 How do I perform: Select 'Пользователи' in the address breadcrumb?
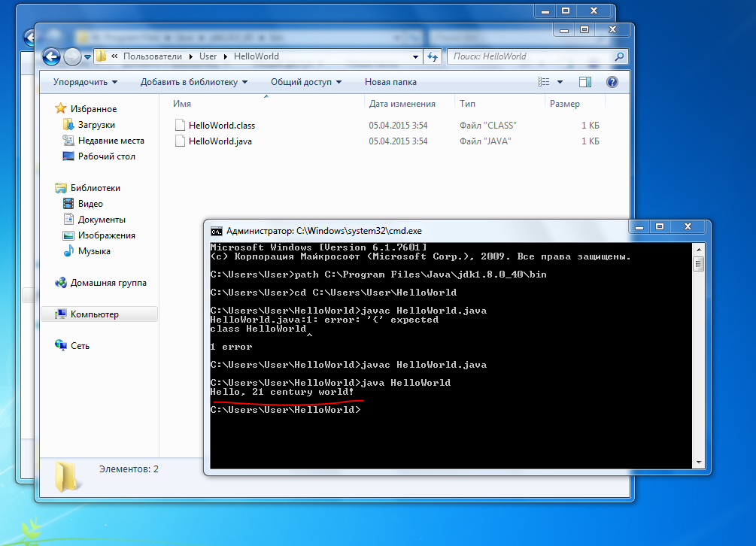(153, 56)
